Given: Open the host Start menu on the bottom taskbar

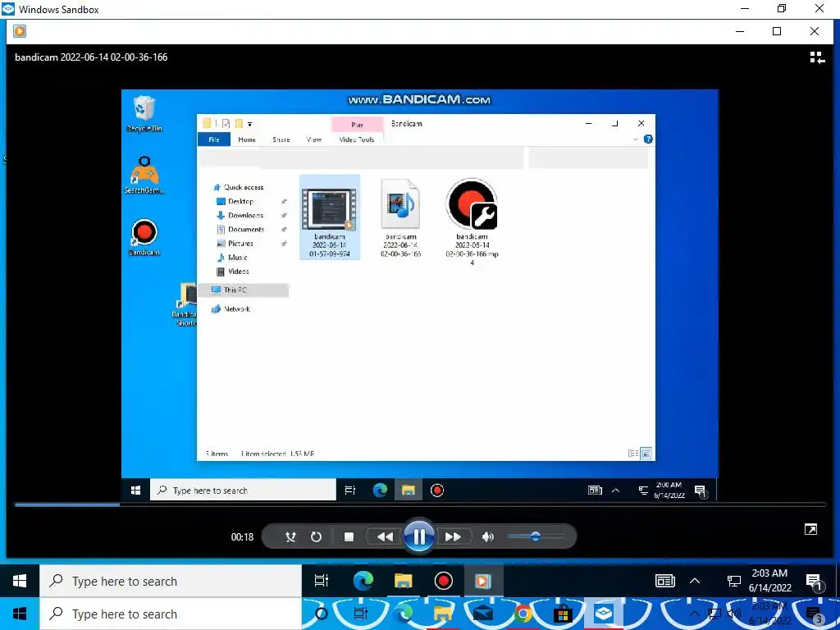Looking at the screenshot, I should pos(20,614).
